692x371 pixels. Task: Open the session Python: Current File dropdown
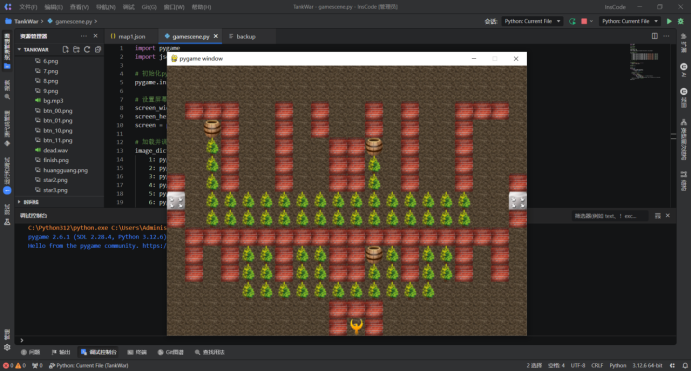[532, 21]
